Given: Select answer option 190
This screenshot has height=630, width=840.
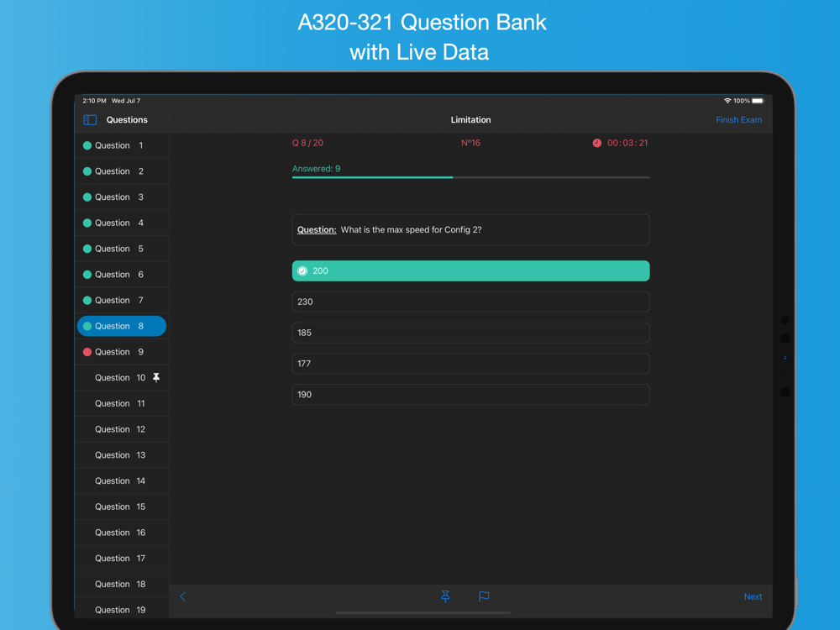Looking at the screenshot, I should [470, 395].
